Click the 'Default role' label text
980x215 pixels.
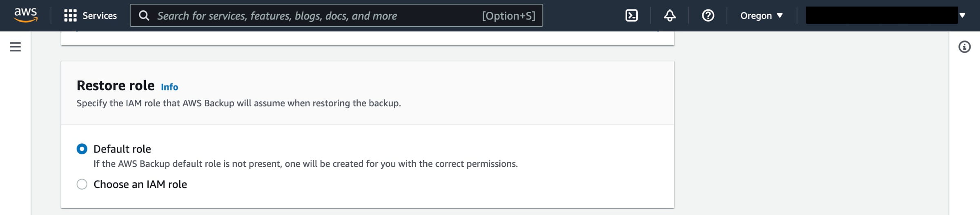pos(122,149)
